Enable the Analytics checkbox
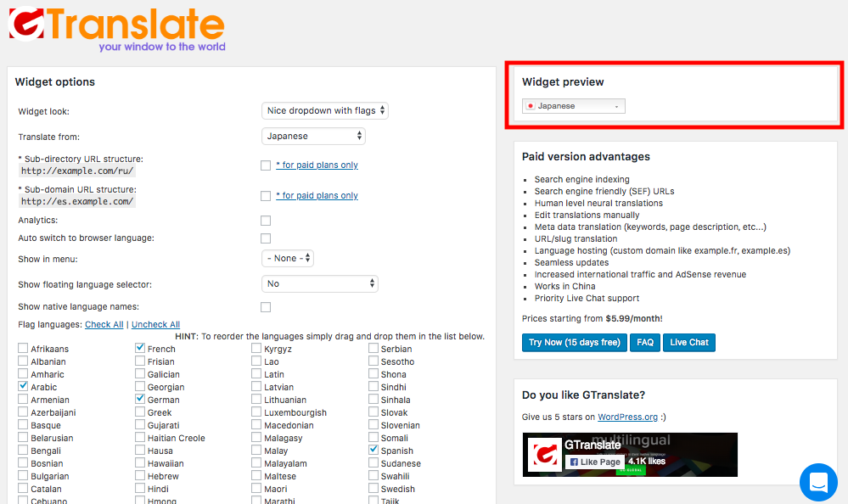 coord(266,221)
